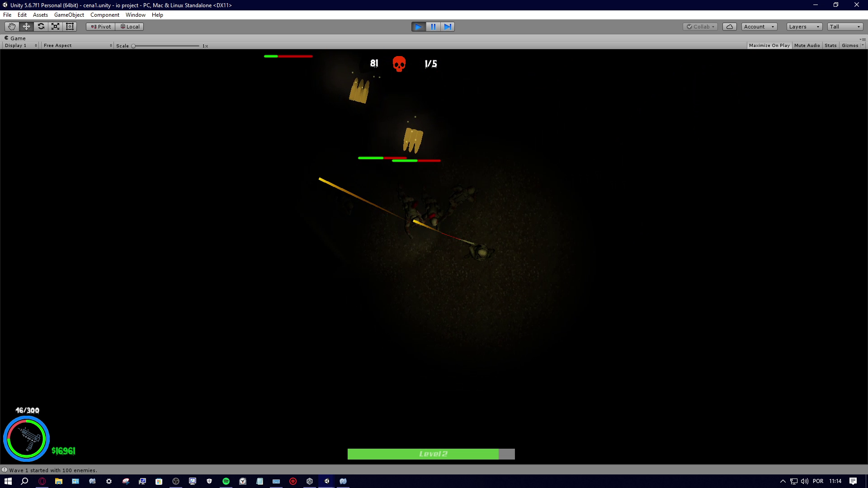
Task: Open the Cloud services panel
Action: point(729,27)
